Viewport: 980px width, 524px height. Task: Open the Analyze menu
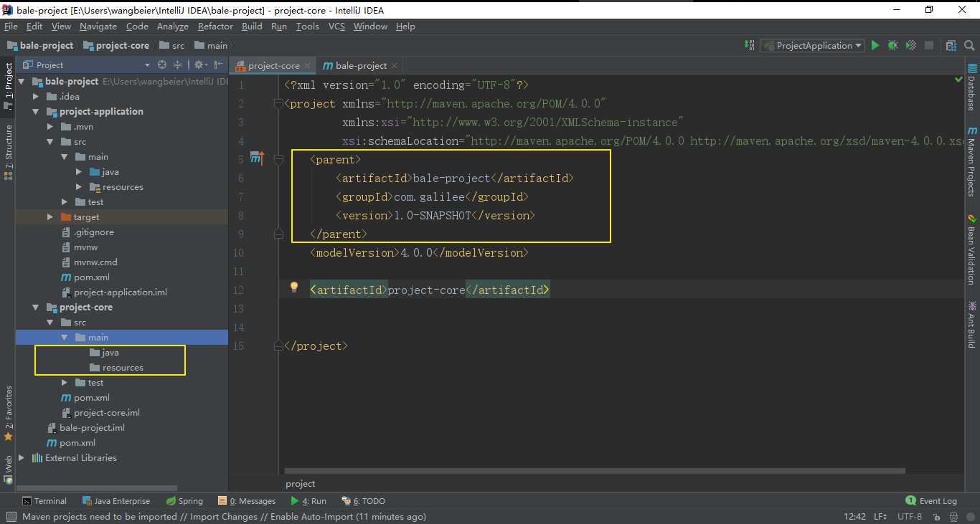point(172,26)
